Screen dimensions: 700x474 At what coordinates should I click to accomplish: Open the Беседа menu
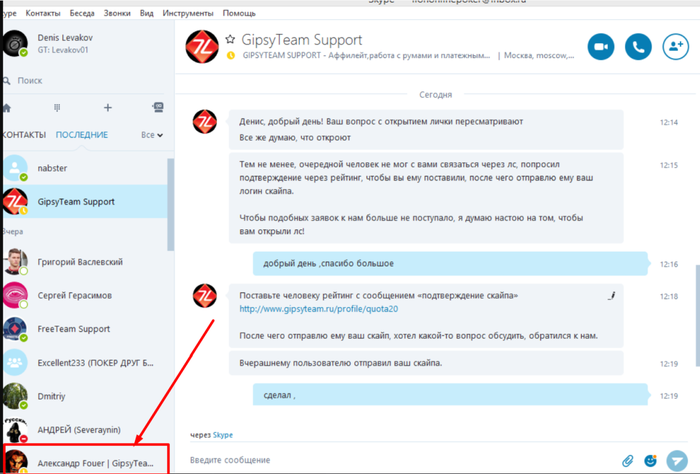pyautogui.click(x=82, y=13)
